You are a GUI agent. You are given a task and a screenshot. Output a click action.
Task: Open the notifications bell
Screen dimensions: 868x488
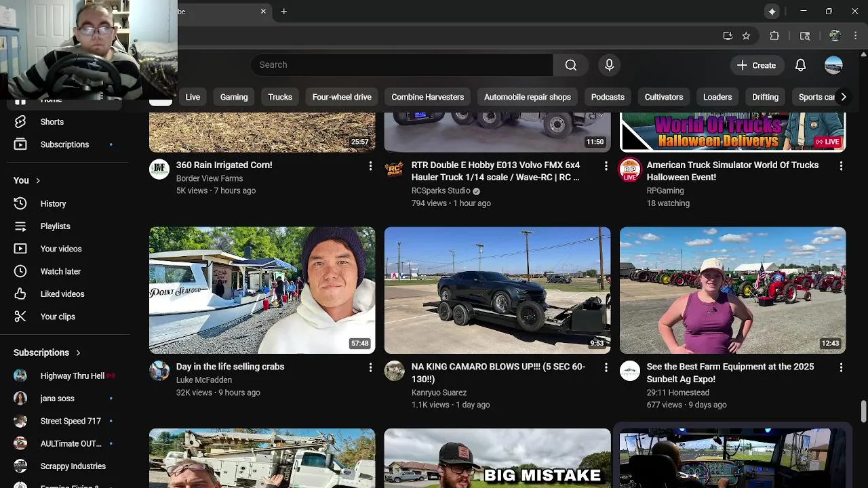coord(800,65)
